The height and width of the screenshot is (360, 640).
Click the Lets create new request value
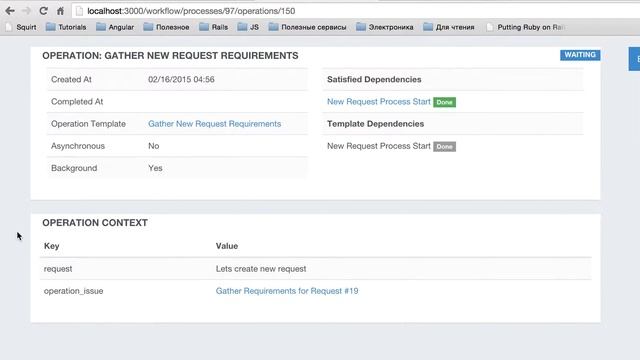click(x=261, y=269)
